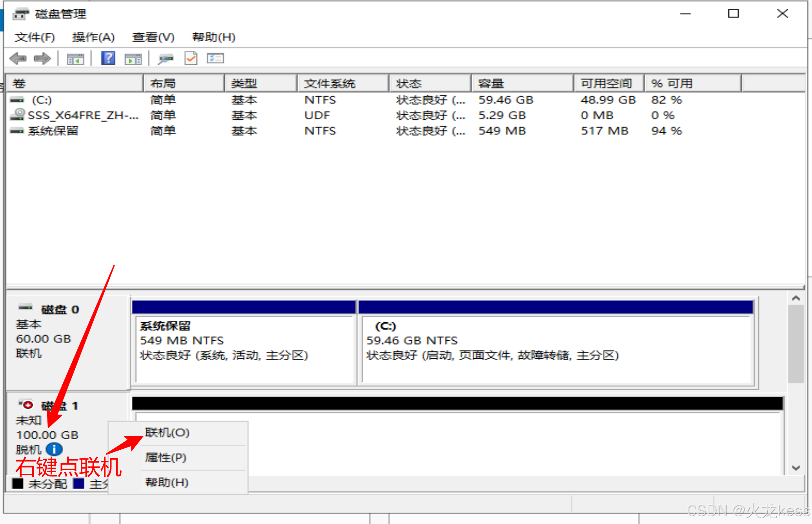Select the SSS_X64FRE_ZH volume row
Viewport: 812px width, 524px height.
[83, 115]
